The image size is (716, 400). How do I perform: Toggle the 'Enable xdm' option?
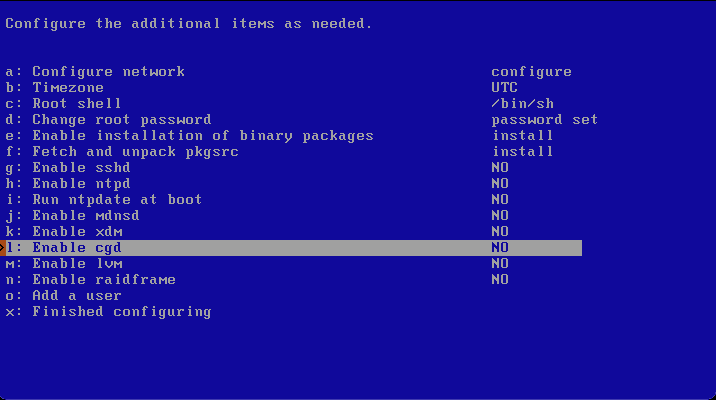pos(64,232)
